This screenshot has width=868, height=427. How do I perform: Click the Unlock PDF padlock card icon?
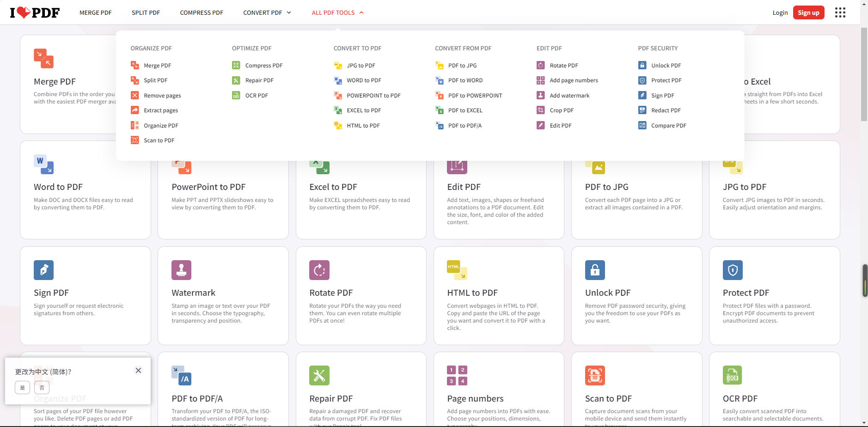594,270
